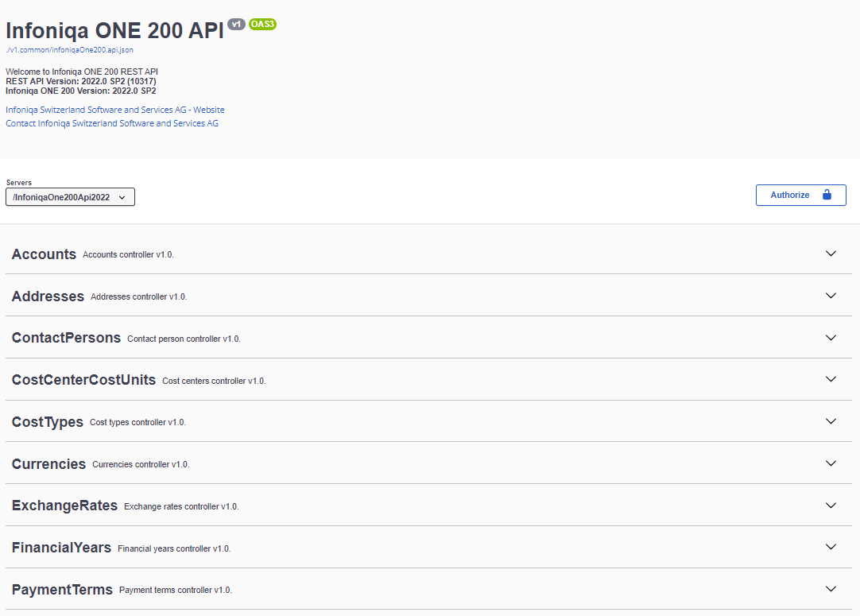Click 'Cost types controller v1.0.' description
Image resolution: width=860 pixels, height=616 pixels.
(138, 422)
